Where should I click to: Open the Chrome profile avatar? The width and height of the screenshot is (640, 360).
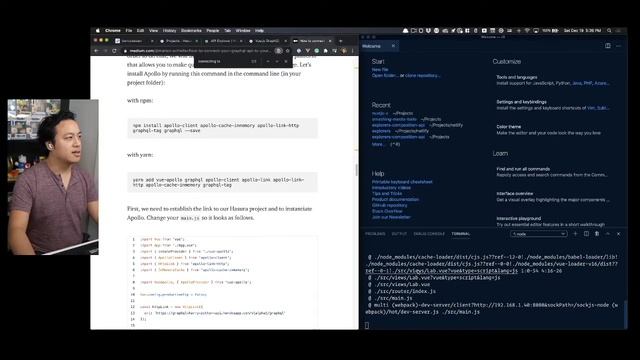[344, 51]
